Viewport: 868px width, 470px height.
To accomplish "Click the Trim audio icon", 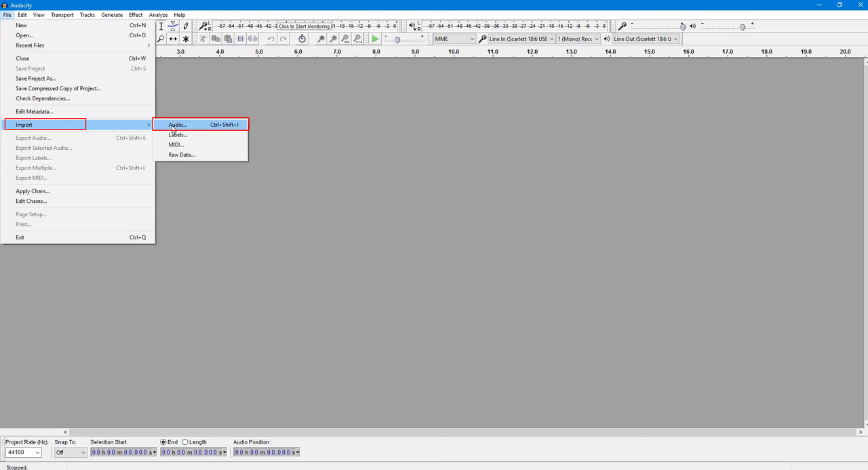I will [x=240, y=39].
